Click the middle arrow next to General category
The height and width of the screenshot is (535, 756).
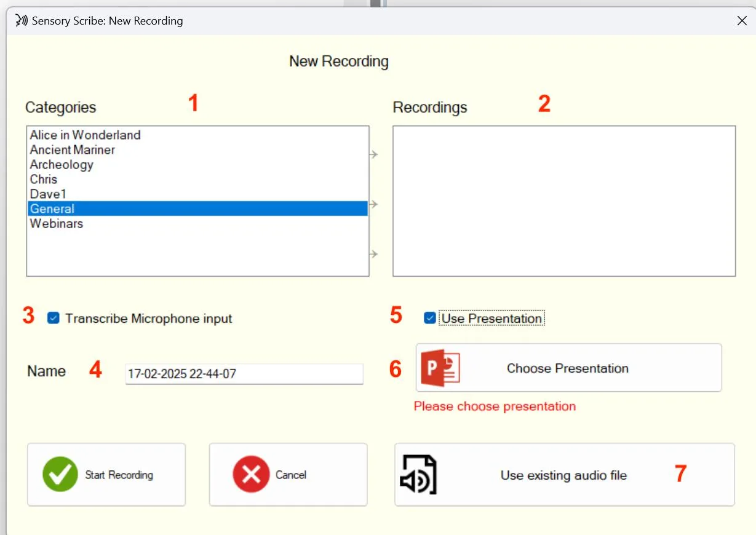pos(374,203)
